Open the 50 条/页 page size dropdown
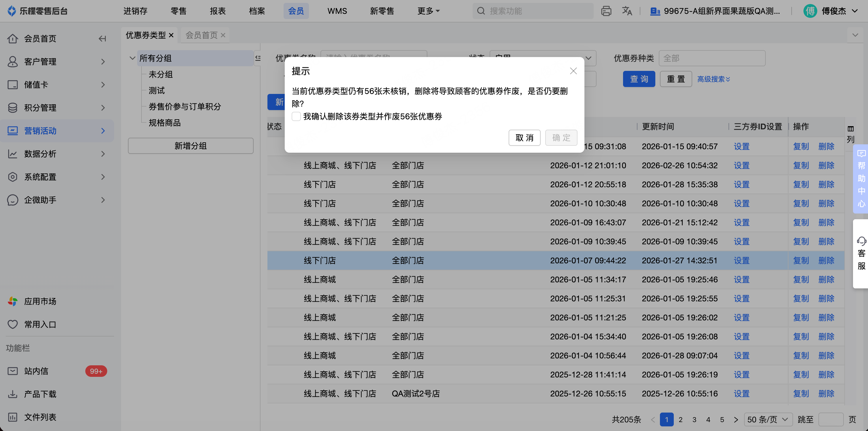 point(768,419)
